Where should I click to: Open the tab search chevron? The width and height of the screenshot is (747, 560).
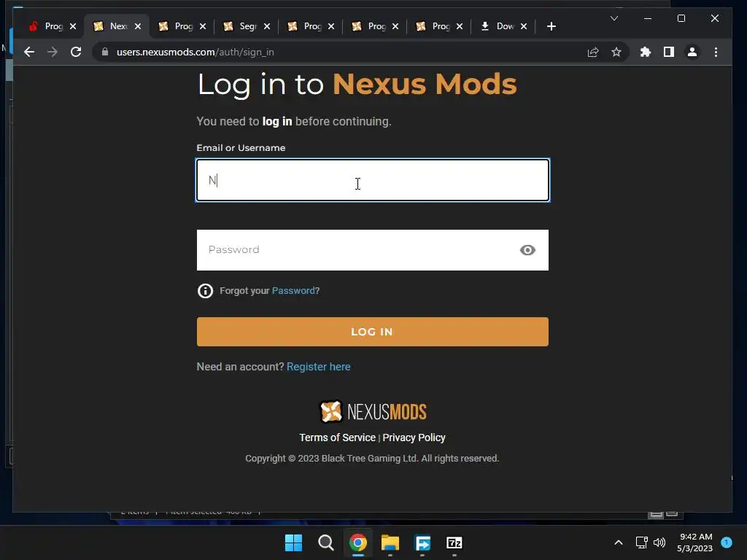click(614, 18)
